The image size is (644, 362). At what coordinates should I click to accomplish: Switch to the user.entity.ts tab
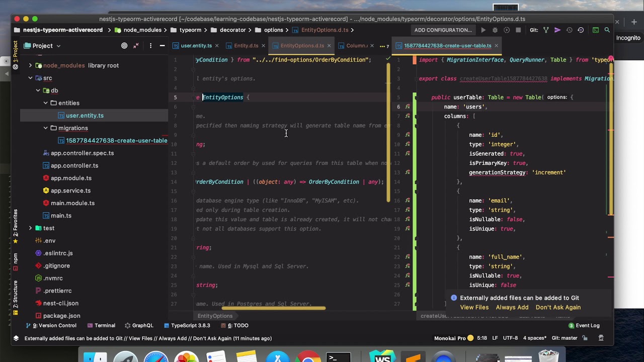pos(196,46)
